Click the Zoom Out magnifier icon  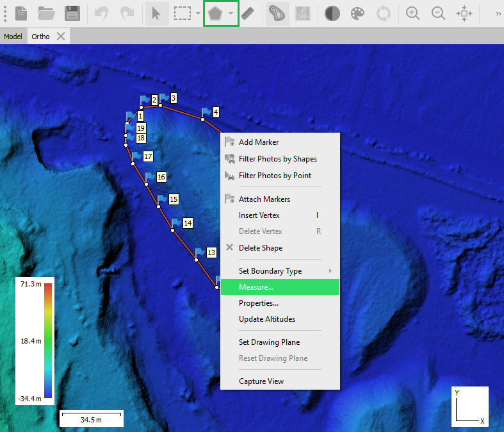coord(439,13)
